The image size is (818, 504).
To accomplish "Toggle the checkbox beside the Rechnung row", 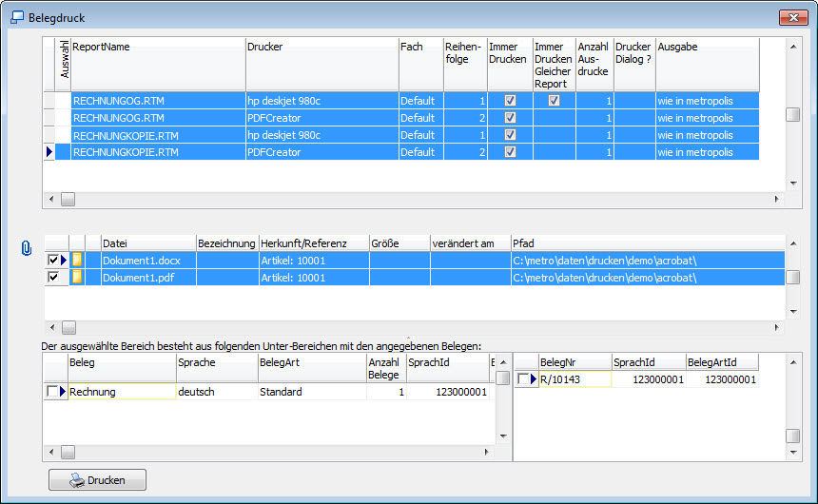I will (x=51, y=392).
